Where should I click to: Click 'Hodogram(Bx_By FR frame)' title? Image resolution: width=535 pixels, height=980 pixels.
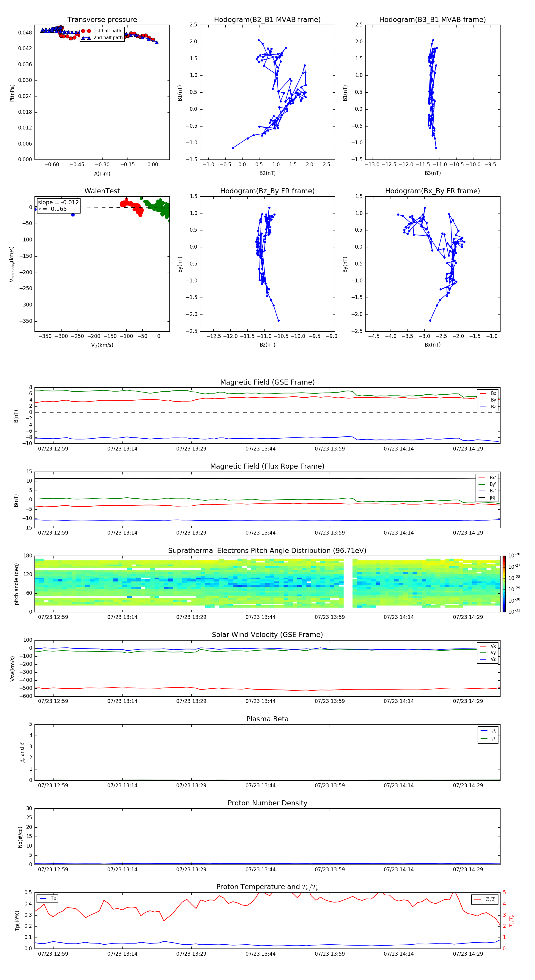point(432,191)
